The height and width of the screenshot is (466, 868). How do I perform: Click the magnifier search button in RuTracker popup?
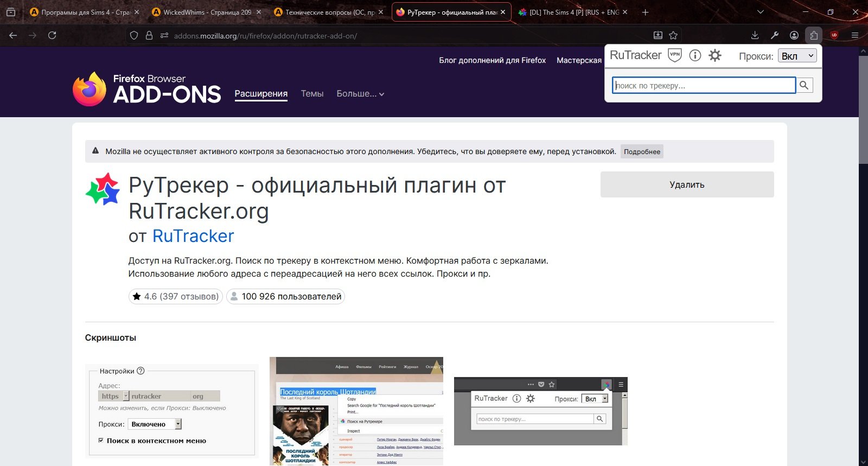pos(804,85)
